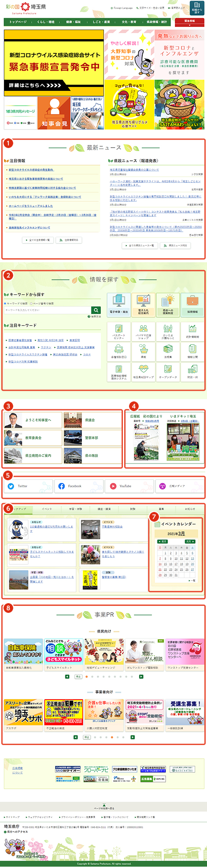Select the ページ番号で検索 radio option

[30, 304]
